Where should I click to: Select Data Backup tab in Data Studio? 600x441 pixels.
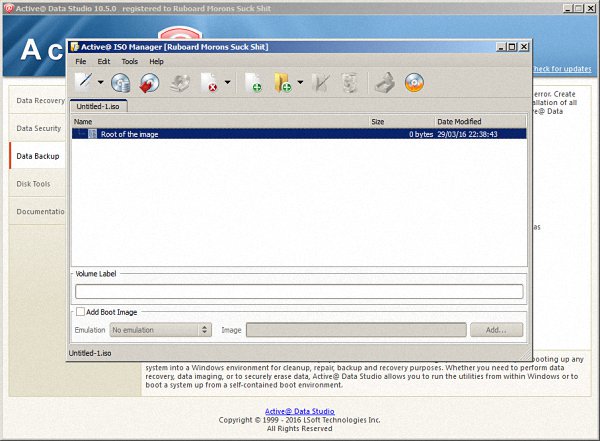tap(38, 156)
